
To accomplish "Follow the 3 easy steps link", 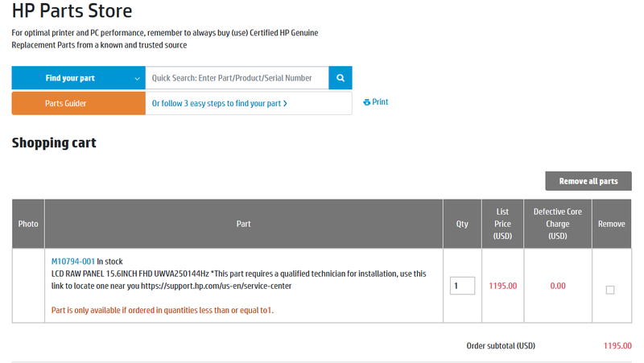I will (219, 104).
